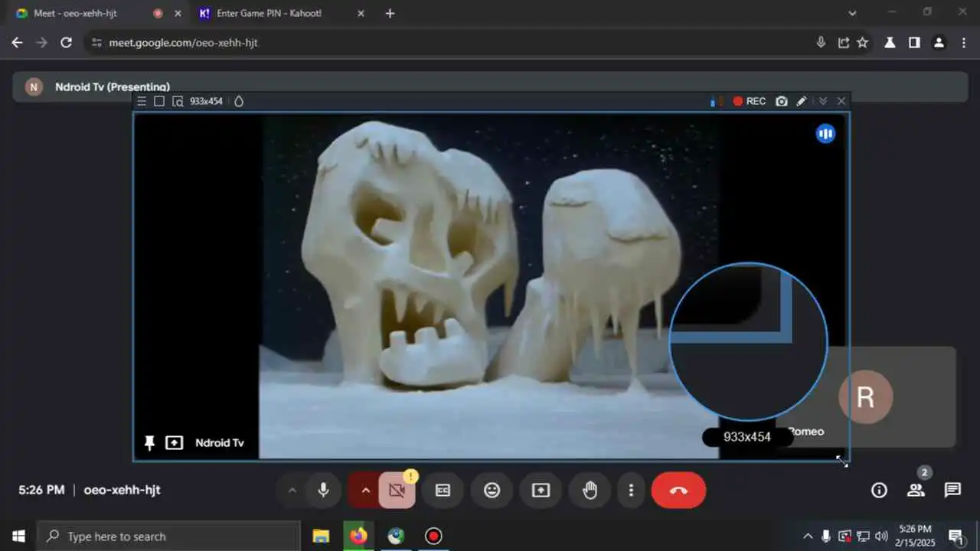Share this page from address bar
The width and height of the screenshot is (980, 551).
pos(844,43)
